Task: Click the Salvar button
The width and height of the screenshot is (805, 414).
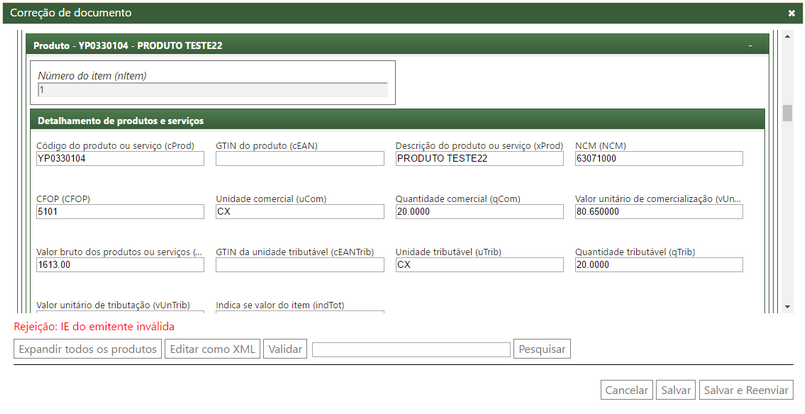Action: 676,390
